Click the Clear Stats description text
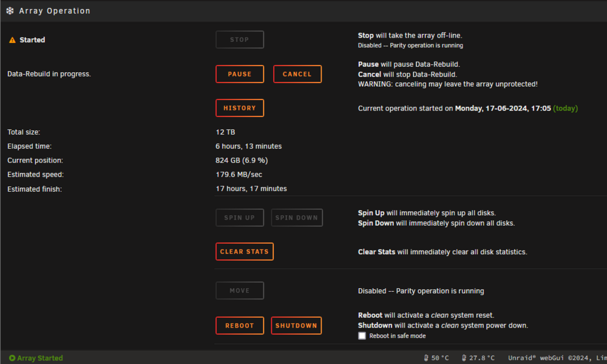This screenshot has height=364, width=607. pos(443,252)
